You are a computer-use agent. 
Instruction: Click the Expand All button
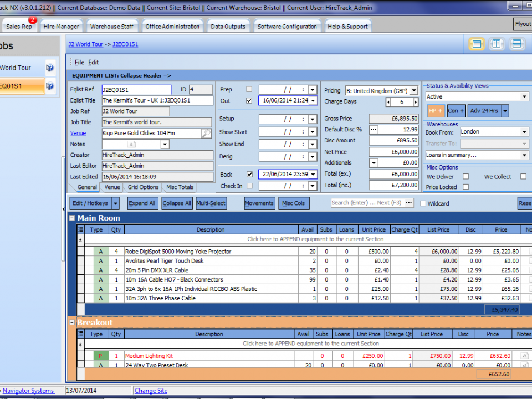coord(142,203)
